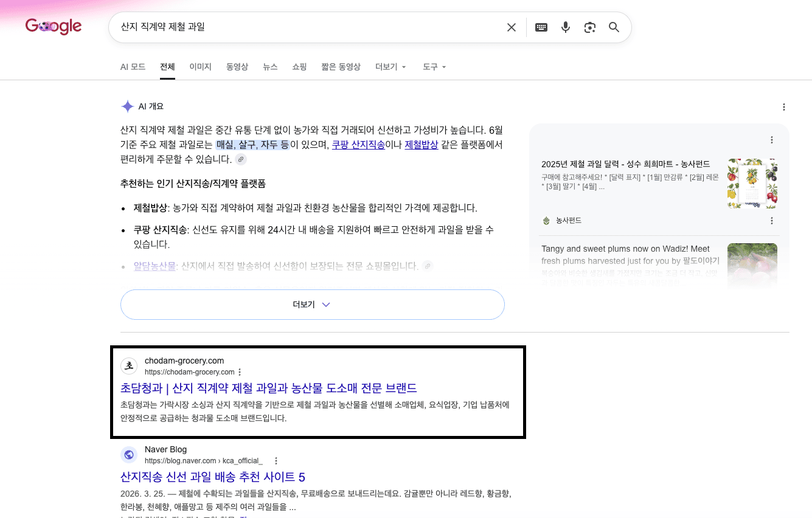
Task: Open three-dot menu for Naver Blog result
Action: [276, 461]
